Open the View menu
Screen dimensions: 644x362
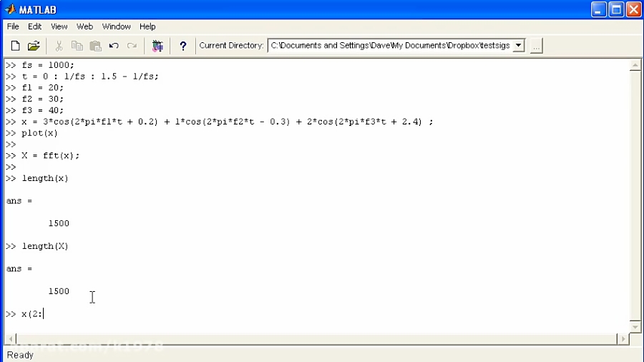pos(59,26)
